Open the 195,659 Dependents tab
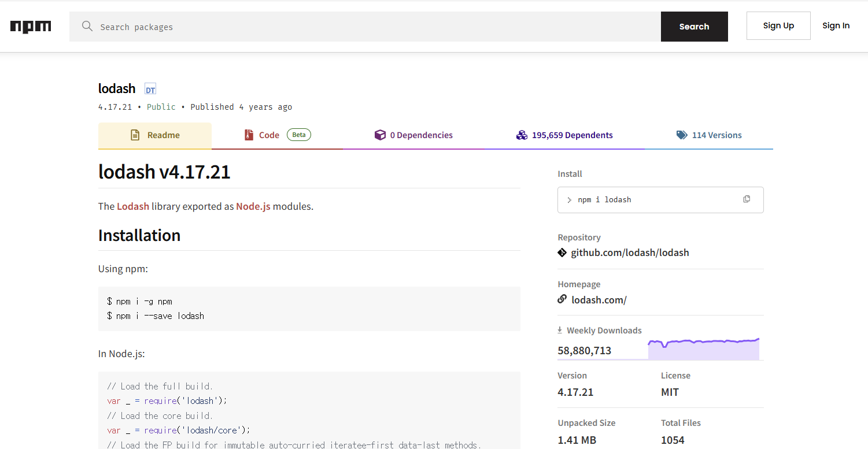The height and width of the screenshot is (449, 868). [564, 135]
